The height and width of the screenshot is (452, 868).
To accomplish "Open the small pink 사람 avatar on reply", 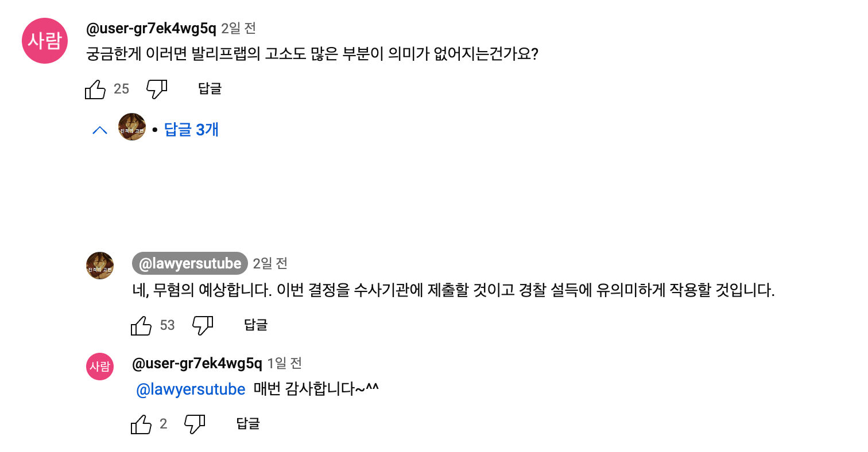I will pos(100,367).
